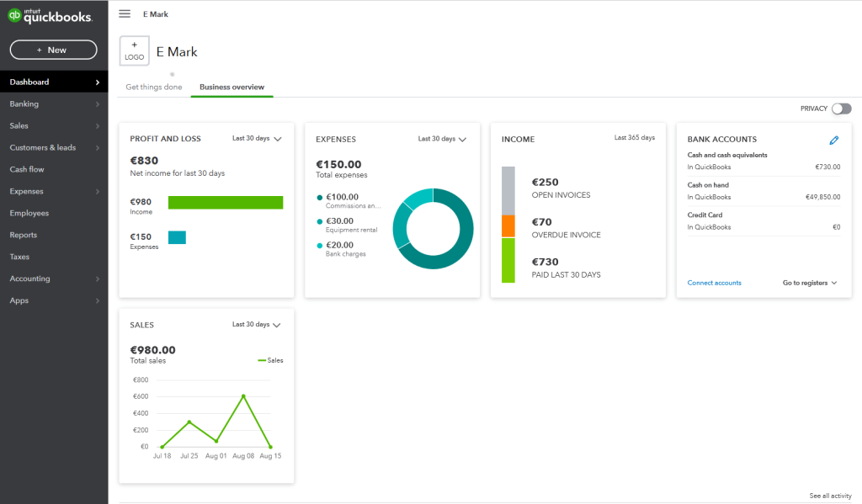Expand the Go to registers dropdown
Screen dimensions: 862x504
point(810,283)
